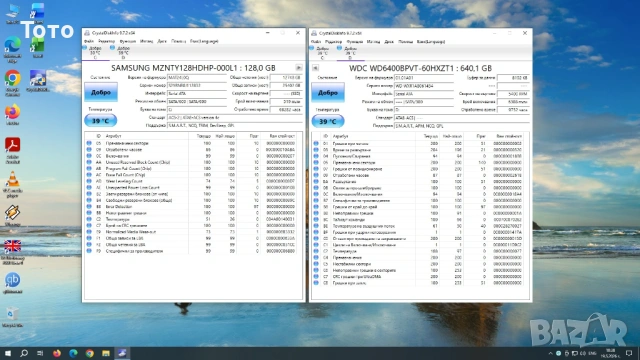The width and height of the screenshot is (640, 360).
Task: Open VLC media player desktop shortcut
Action: coord(13,184)
